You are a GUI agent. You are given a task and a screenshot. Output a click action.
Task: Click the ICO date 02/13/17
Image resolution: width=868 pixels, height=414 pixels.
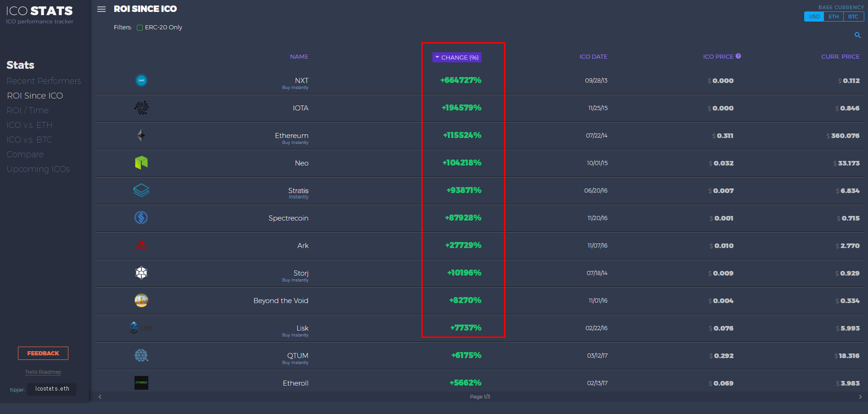(597, 383)
